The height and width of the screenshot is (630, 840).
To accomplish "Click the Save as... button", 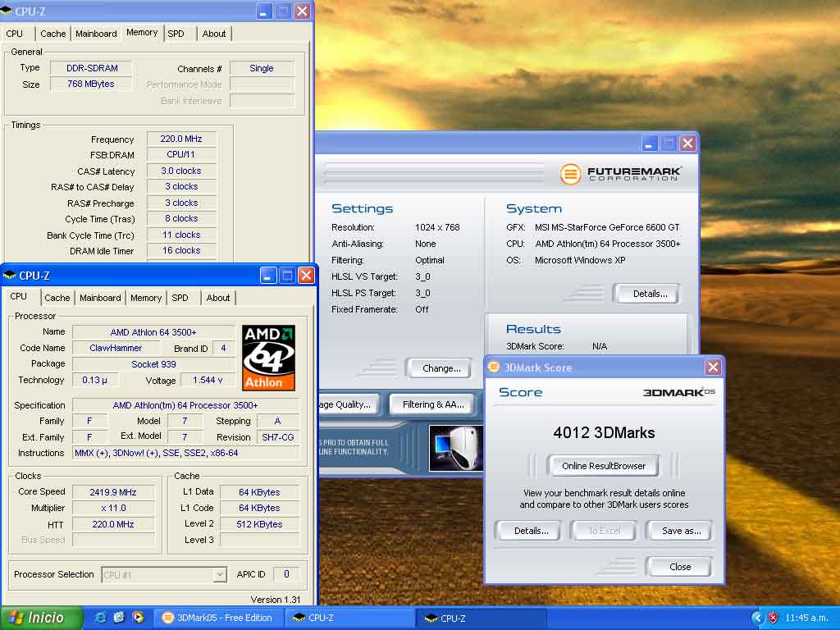I will coord(681,531).
